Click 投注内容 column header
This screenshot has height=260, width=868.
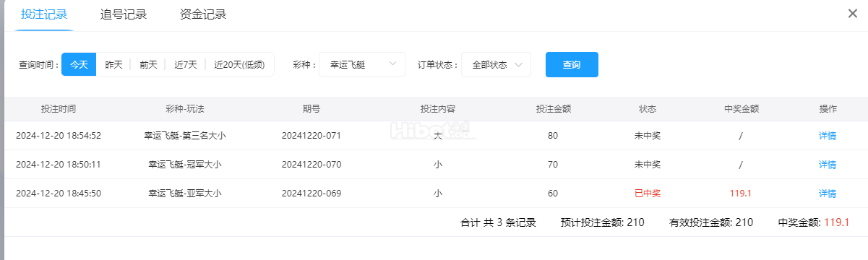[x=438, y=109]
